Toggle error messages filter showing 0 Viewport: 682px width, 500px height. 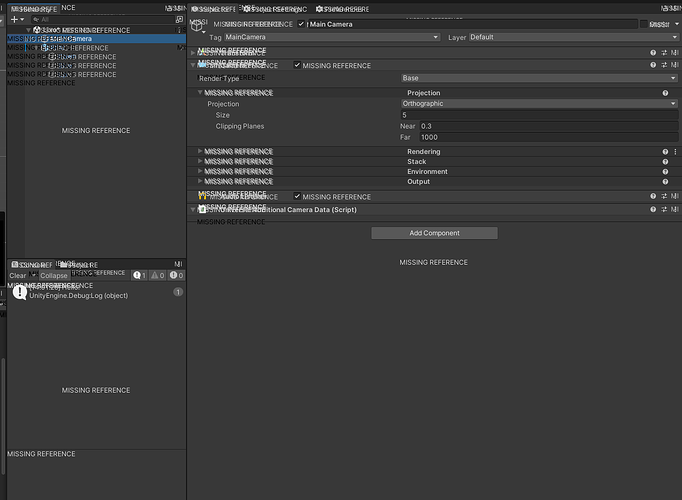click(x=176, y=275)
